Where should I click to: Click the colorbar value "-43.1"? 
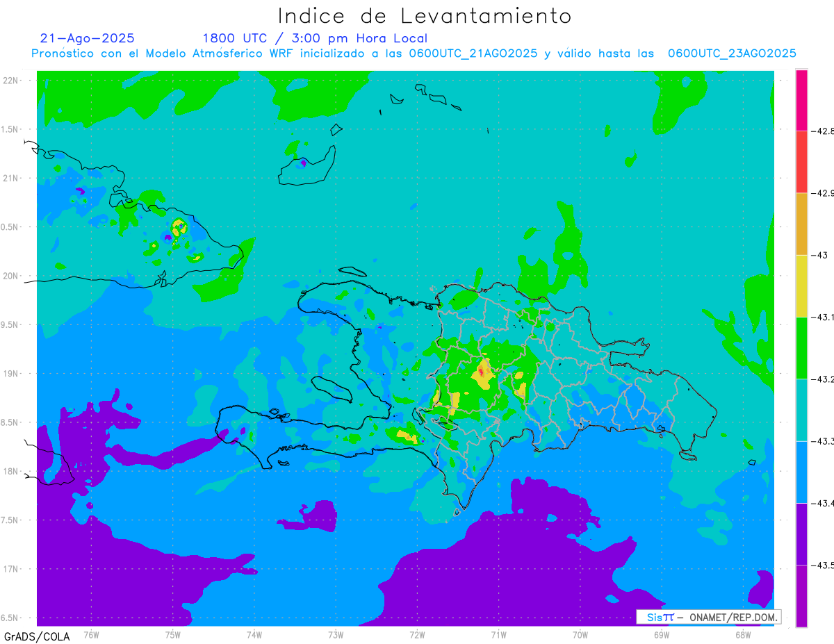point(824,317)
